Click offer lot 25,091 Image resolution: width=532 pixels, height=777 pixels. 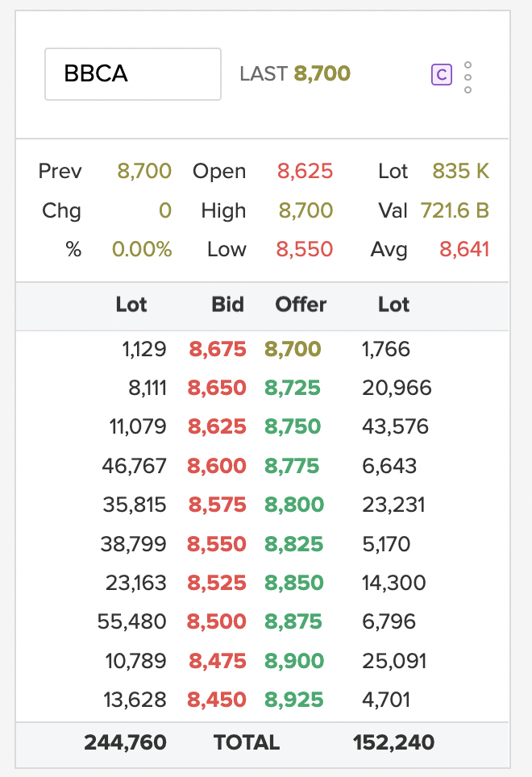click(x=394, y=661)
